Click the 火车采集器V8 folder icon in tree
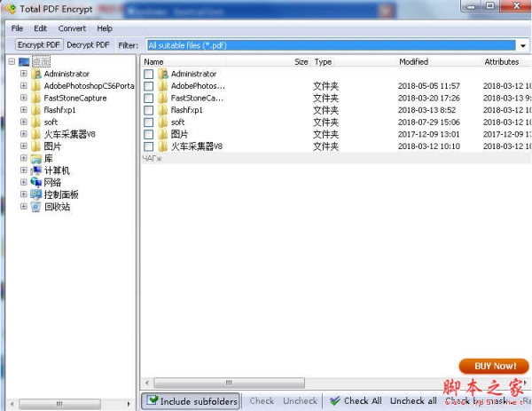Image resolution: width=532 pixels, height=411 pixels. [x=36, y=134]
